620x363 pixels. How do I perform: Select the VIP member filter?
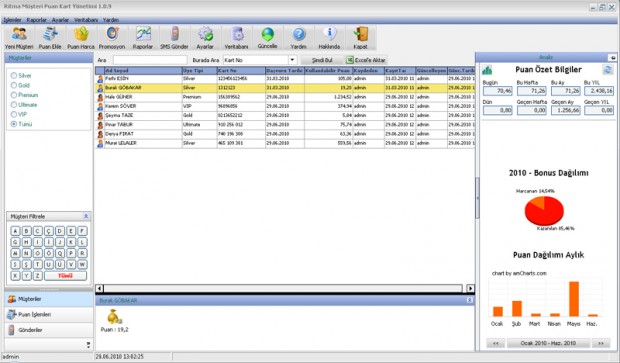[x=14, y=114]
